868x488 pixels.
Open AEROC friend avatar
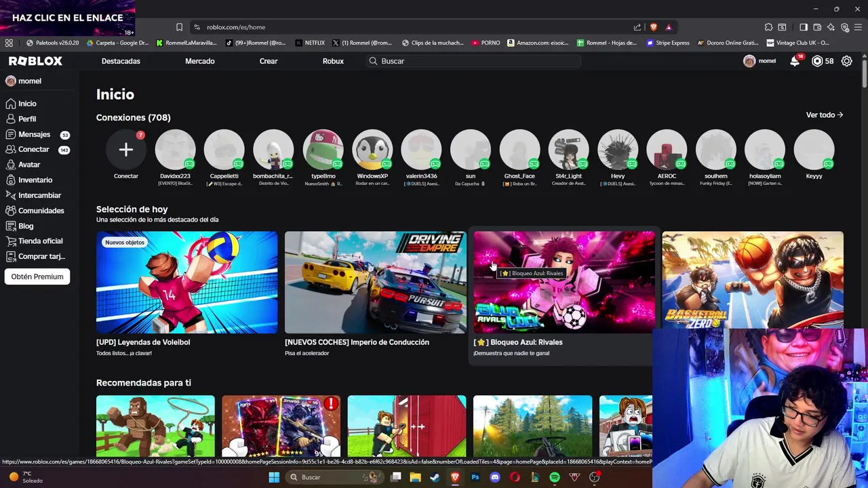pyautogui.click(x=667, y=150)
